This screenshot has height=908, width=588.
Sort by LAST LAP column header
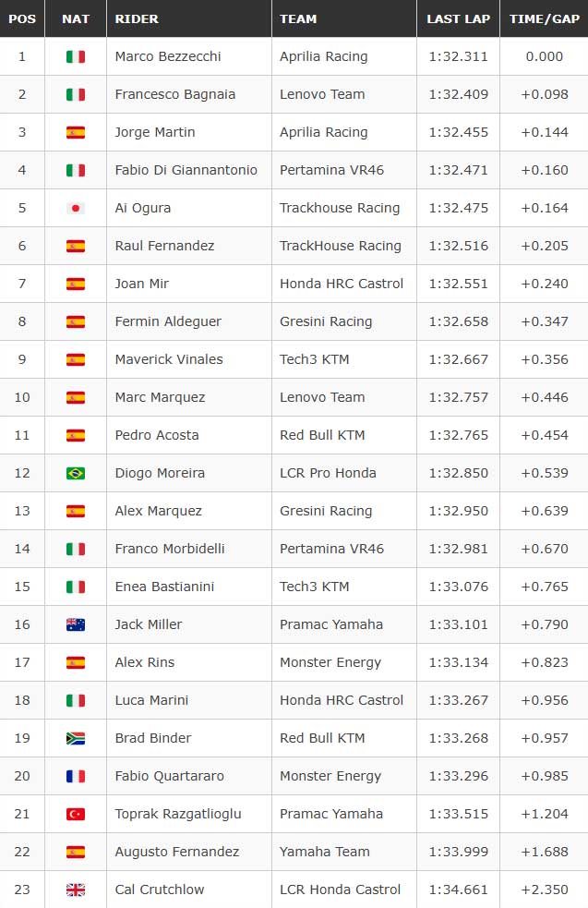pos(459,18)
